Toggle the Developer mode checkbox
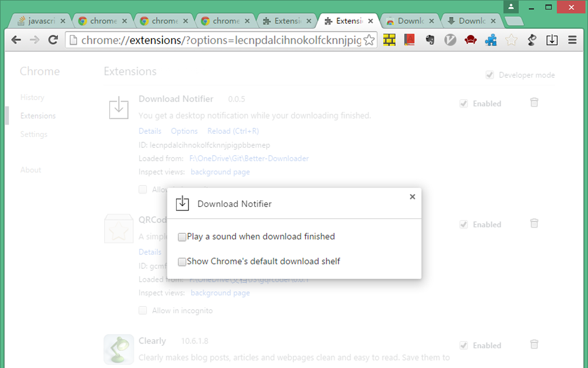This screenshot has width=588, height=368. point(490,75)
